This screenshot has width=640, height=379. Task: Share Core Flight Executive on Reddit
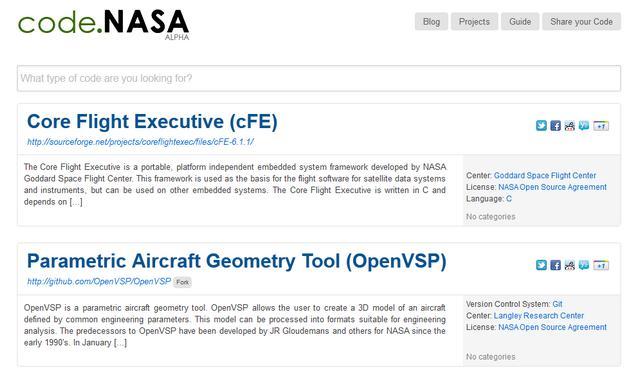point(569,125)
